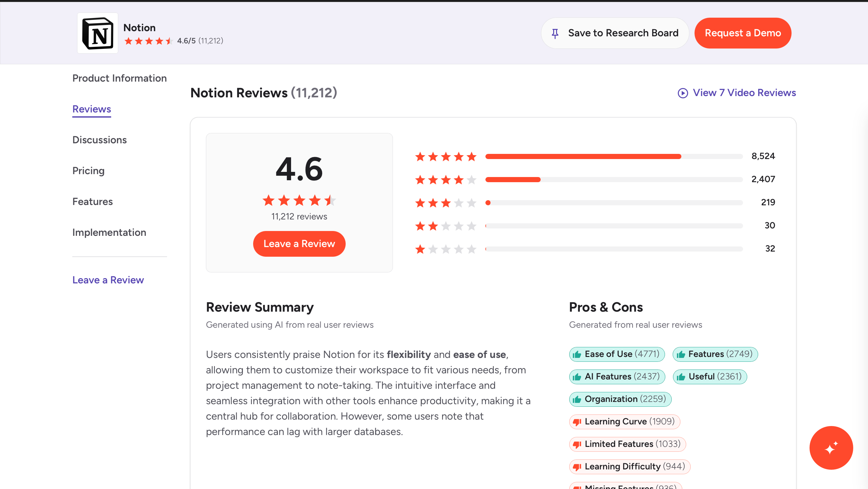Click the pin icon for Research Board
This screenshot has height=489, width=868.
[555, 33]
